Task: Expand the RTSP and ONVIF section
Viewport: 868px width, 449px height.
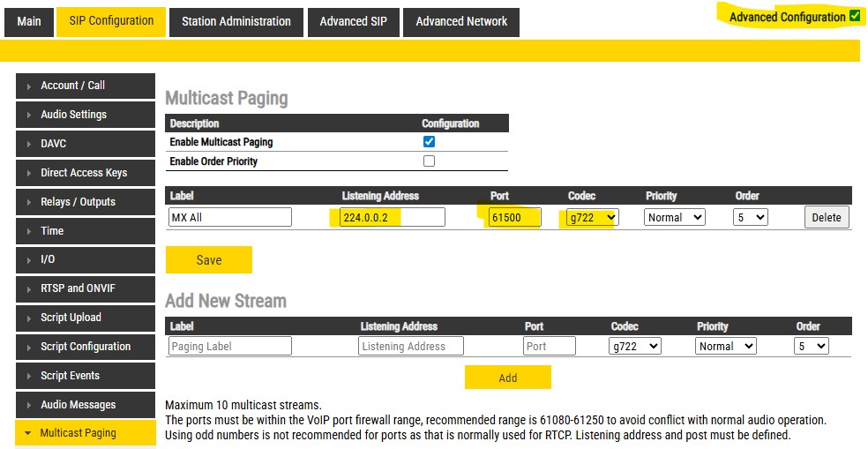Action: (x=86, y=288)
